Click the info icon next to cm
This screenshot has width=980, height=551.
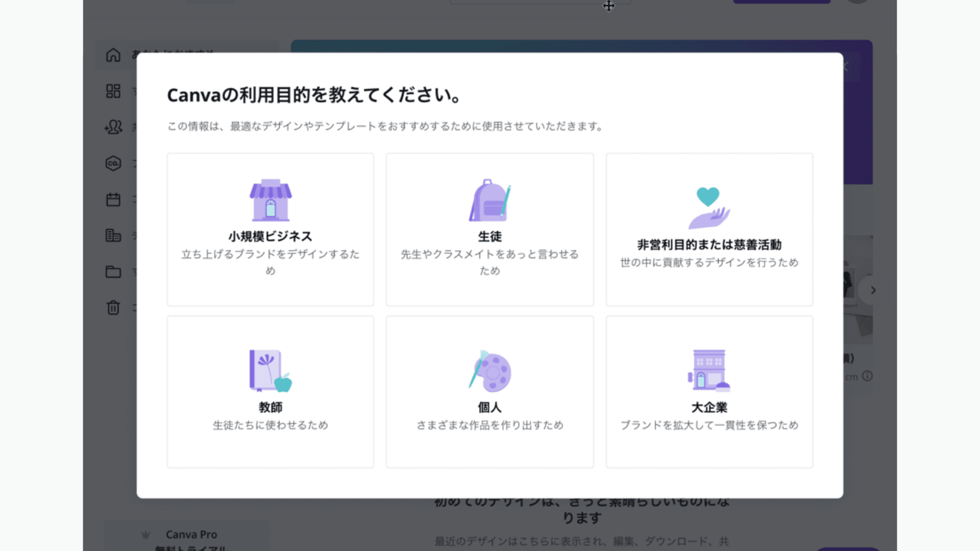867,376
